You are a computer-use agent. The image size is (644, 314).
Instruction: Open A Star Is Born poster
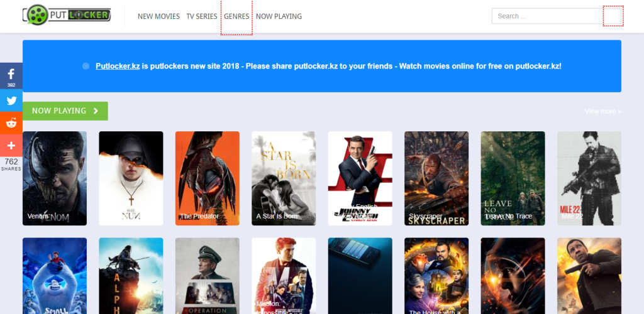[x=284, y=178]
